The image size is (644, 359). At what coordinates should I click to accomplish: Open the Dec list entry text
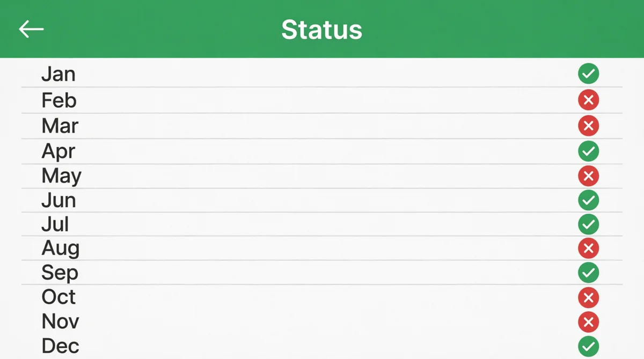pyautogui.click(x=60, y=346)
